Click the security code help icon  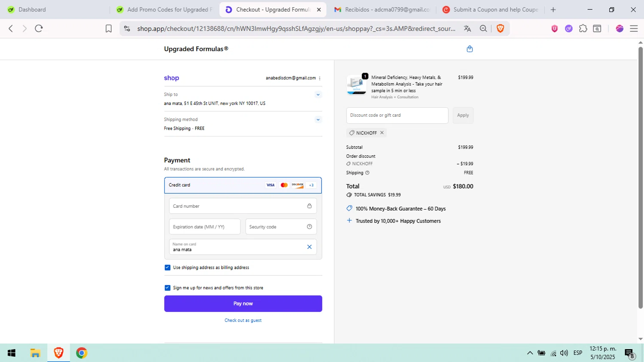point(309,227)
